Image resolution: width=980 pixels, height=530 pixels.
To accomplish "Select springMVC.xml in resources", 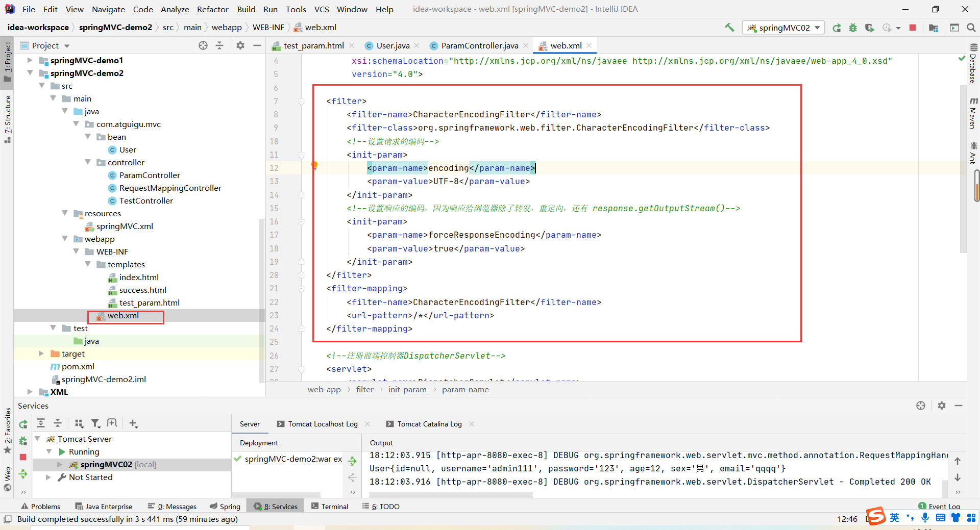I will (125, 226).
